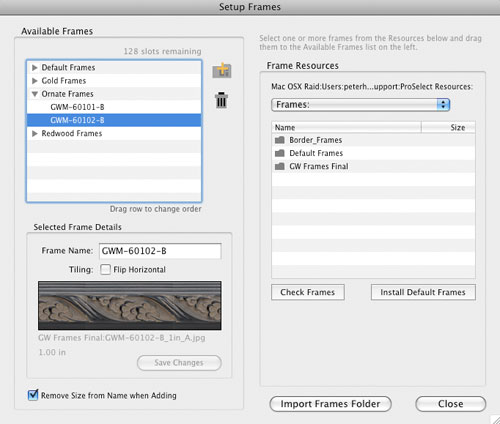Toggle the Flip Horizontal checkbox

[x=105, y=269]
